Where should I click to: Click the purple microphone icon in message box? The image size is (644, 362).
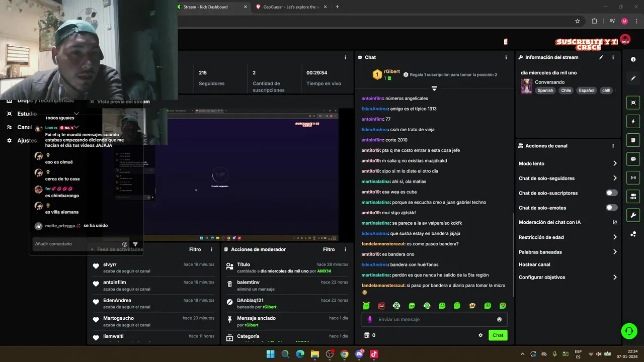370,319
